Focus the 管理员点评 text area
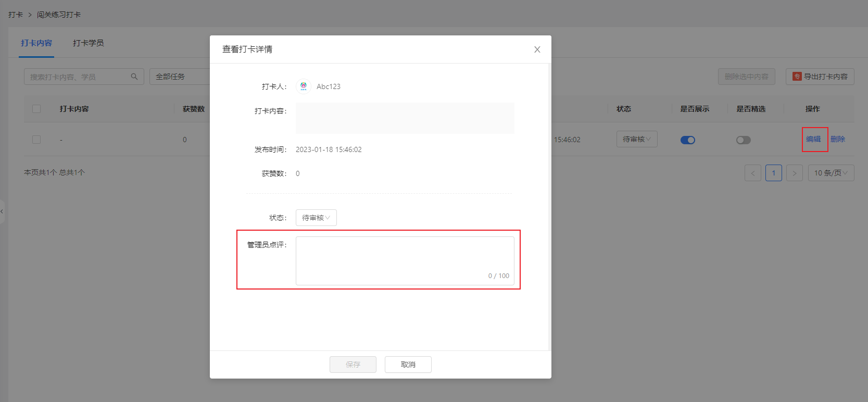The width and height of the screenshot is (868, 402). [x=405, y=261]
